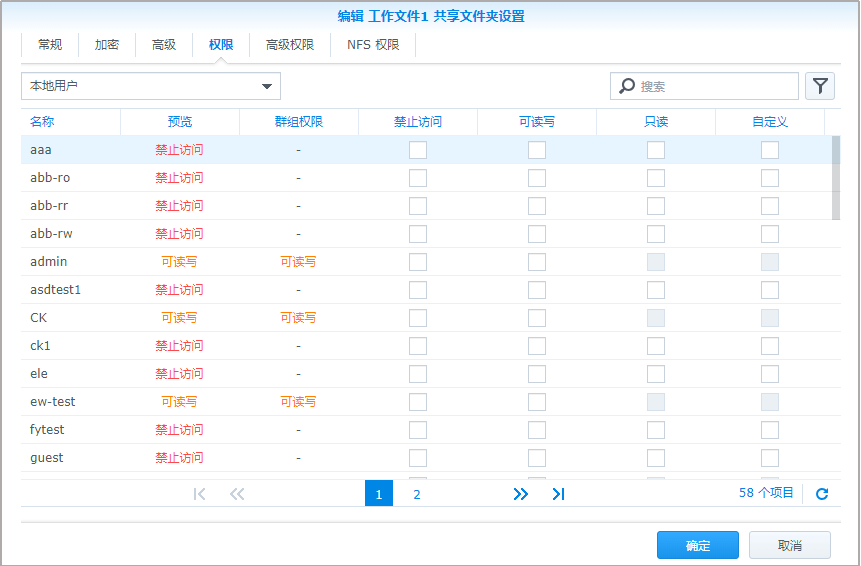
Task: Check 禁止访问 for user asdtest1
Action: 418,290
